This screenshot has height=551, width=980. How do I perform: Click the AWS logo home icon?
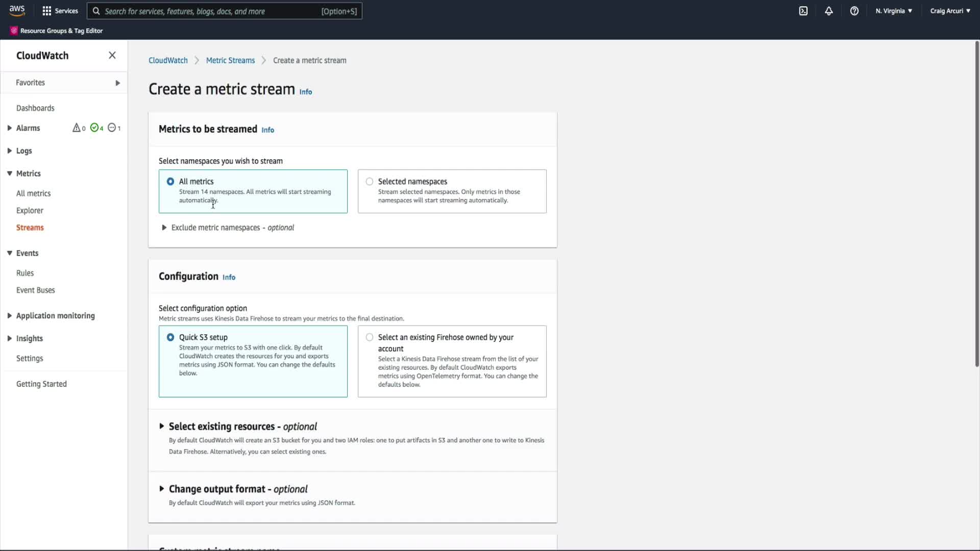pyautogui.click(x=17, y=11)
